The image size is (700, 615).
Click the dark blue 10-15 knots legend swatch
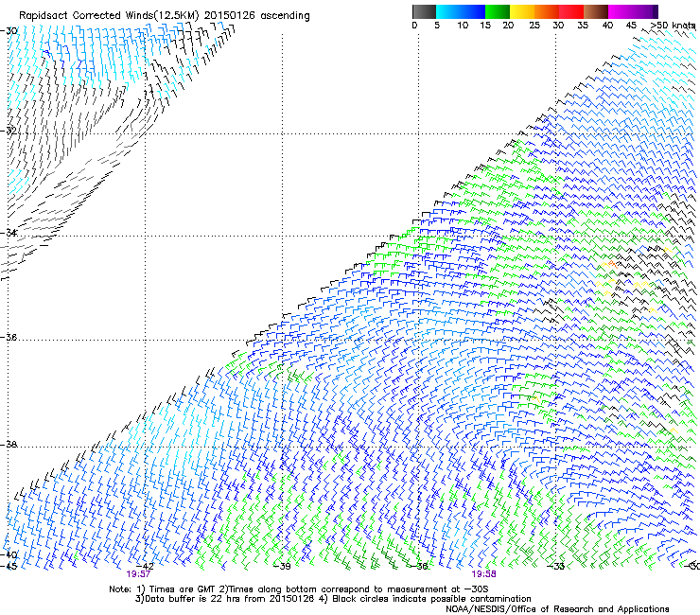[473, 11]
